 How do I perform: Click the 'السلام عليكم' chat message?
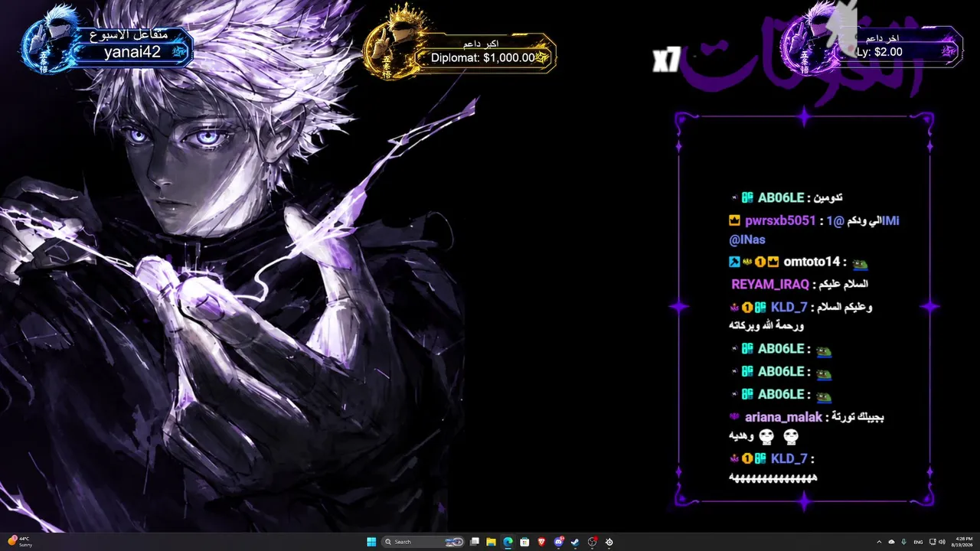tap(844, 284)
